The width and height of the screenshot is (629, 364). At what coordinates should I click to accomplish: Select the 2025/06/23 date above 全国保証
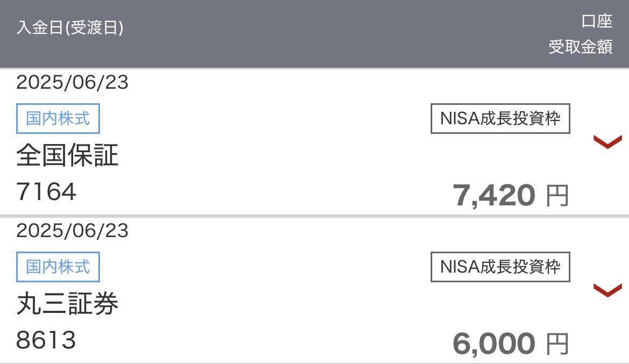coord(72,82)
